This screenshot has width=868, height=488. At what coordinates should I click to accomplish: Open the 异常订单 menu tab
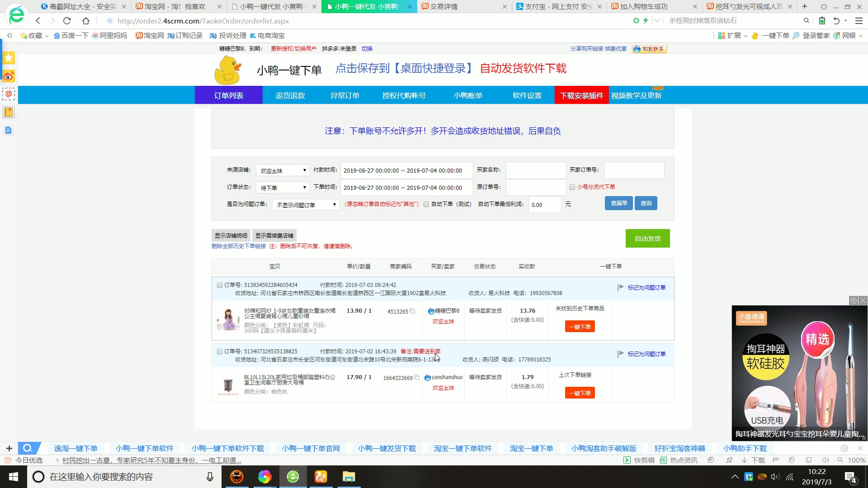pyautogui.click(x=345, y=95)
